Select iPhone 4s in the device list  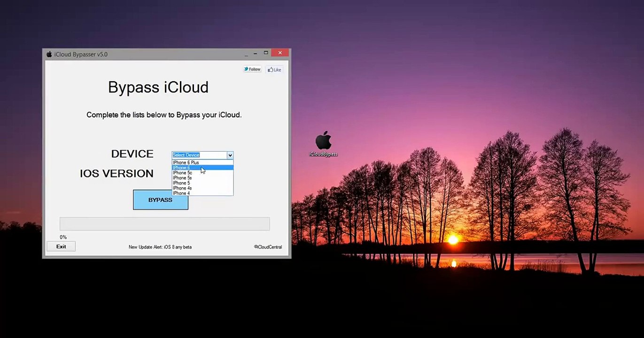[x=202, y=188]
